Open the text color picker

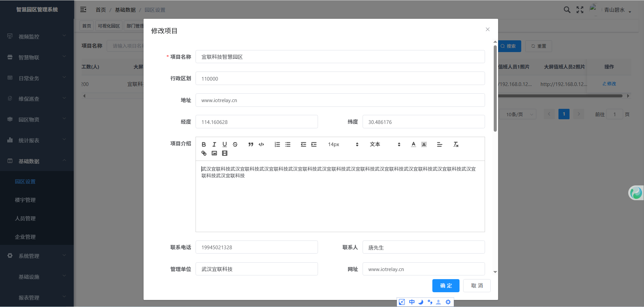click(x=413, y=144)
